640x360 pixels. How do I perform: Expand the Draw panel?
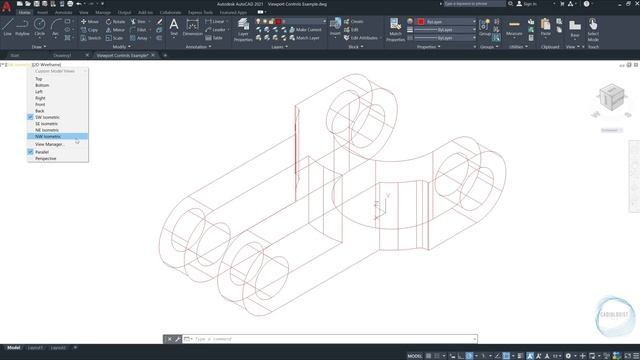coord(39,47)
